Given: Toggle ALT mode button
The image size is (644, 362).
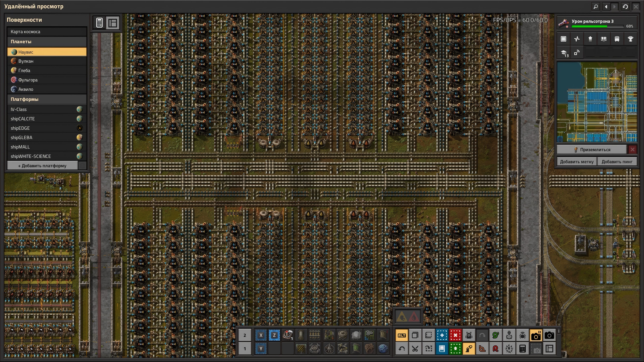Looking at the screenshot, I should click(x=402, y=335).
